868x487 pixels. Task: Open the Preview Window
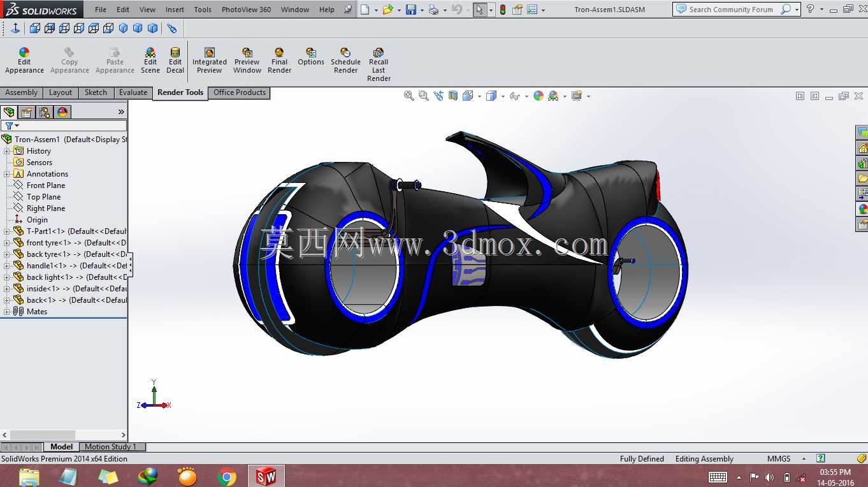[x=247, y=61]
